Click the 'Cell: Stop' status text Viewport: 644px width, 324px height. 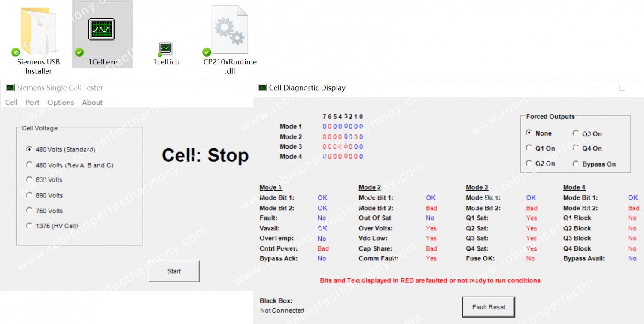(205, 156)
